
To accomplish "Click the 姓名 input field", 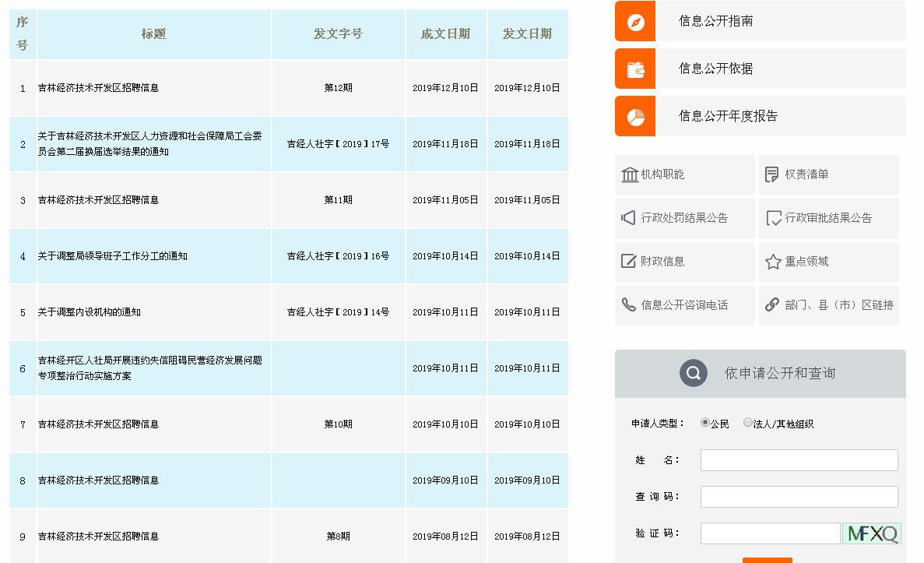I will point(799,460).
